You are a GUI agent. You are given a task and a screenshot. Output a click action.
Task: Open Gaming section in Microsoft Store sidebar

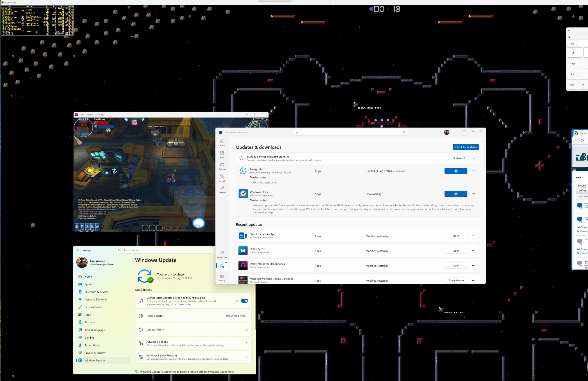[222, 166]
